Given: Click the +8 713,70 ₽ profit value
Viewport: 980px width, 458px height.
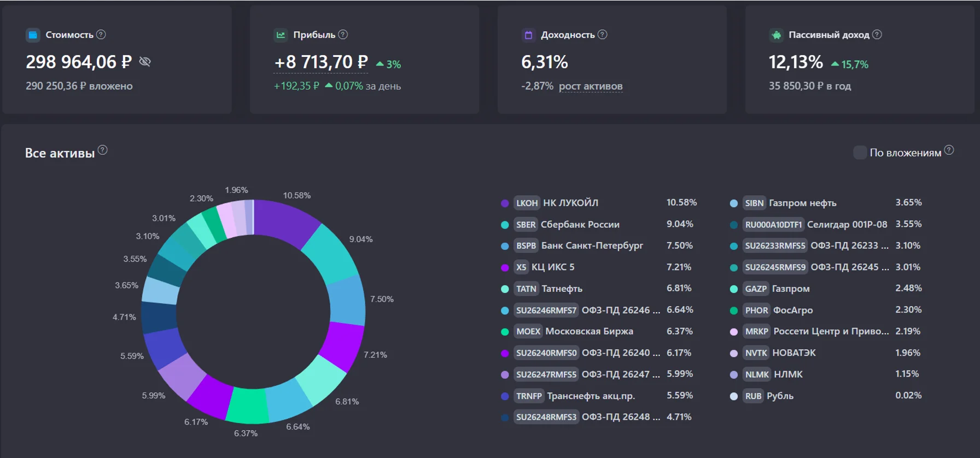Looking at the screenshot, I should pos(321,62).
